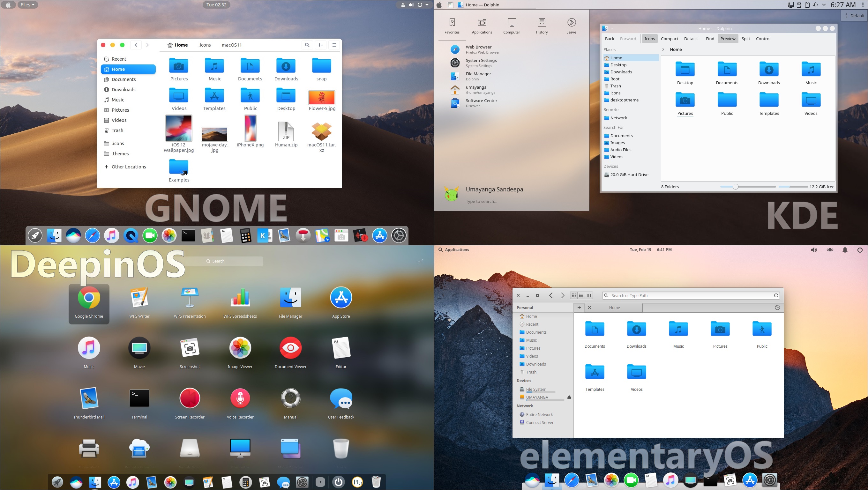Viewport: 868px width, 490px height.
Task: Enable Split view in Dolphin
Action: click(745, 38)
